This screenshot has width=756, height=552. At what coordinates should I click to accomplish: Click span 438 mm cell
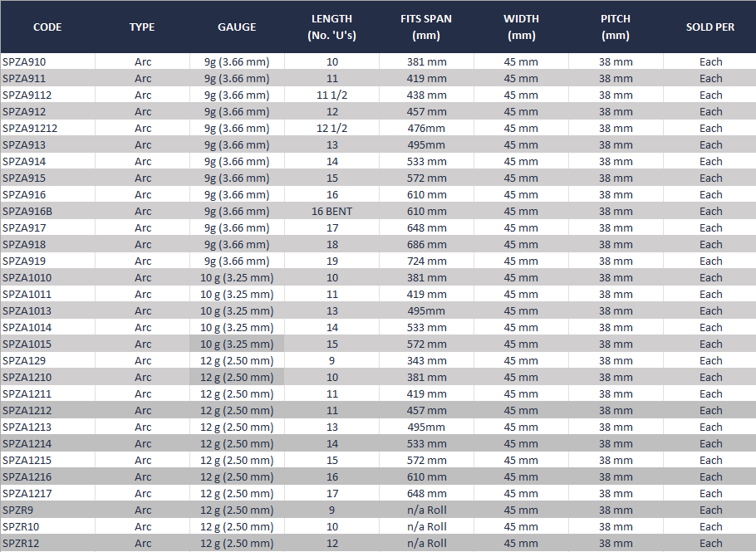pos(426,95)
